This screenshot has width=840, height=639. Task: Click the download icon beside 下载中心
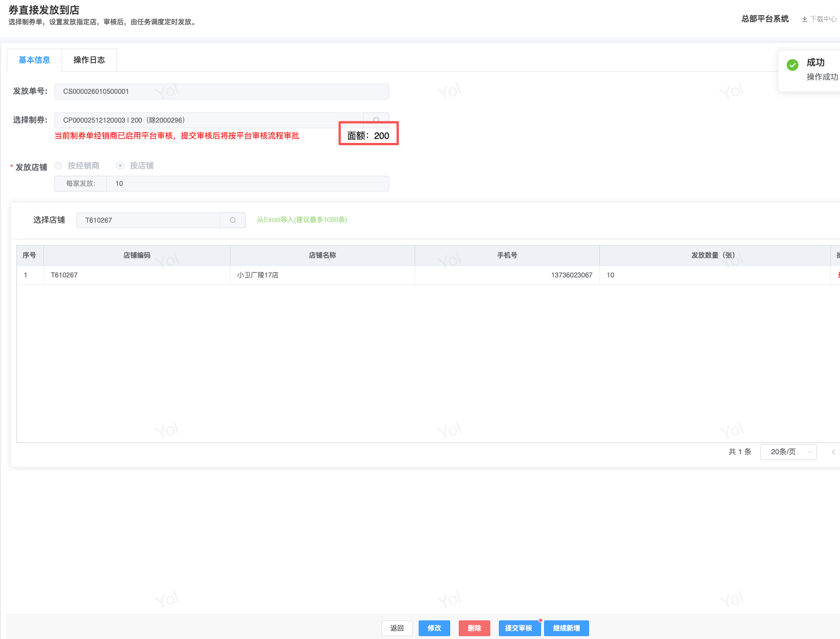pyautogui.click(x=804, y=19)
